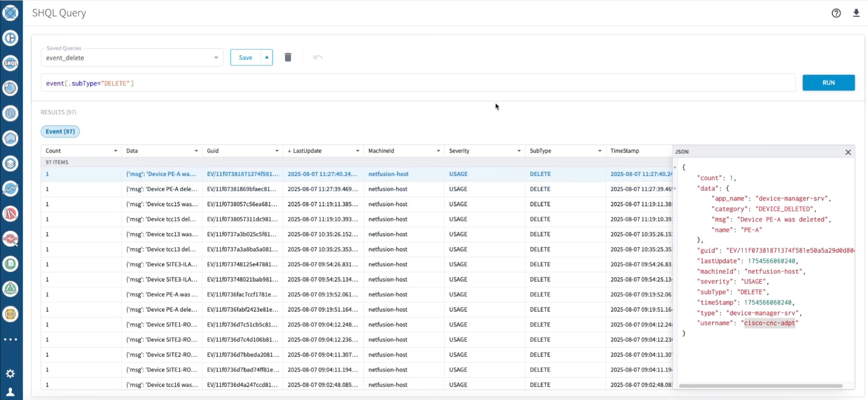Click the download icon at top right

(856, 13)
